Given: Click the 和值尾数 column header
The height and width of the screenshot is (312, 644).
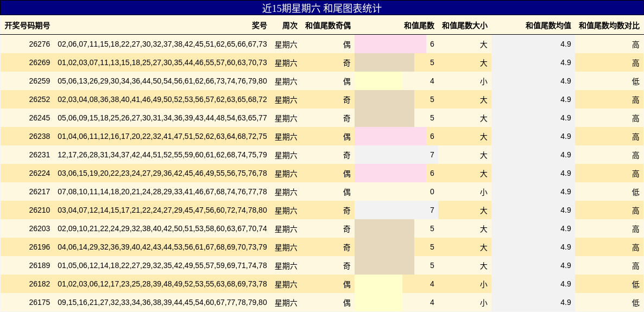Looking at the screenshot, I should click(x=419, y=26).
